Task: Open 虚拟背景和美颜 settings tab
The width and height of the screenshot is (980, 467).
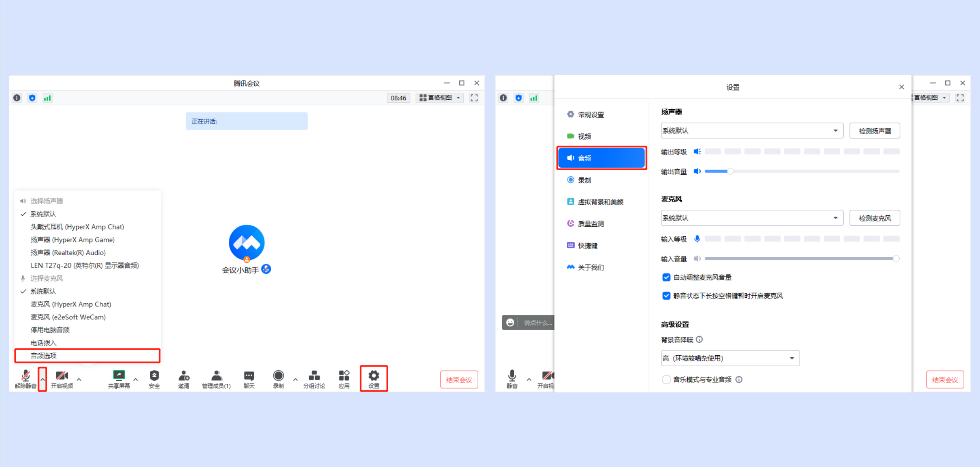Action: 601,202
